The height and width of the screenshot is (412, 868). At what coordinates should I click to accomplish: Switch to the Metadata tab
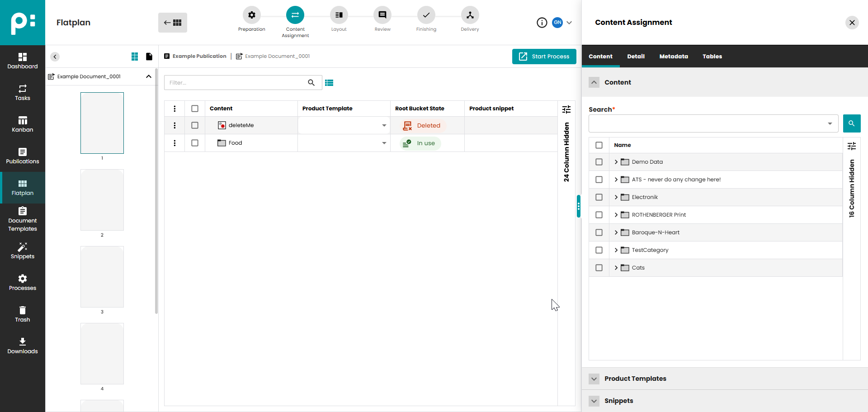coord(673,57)
